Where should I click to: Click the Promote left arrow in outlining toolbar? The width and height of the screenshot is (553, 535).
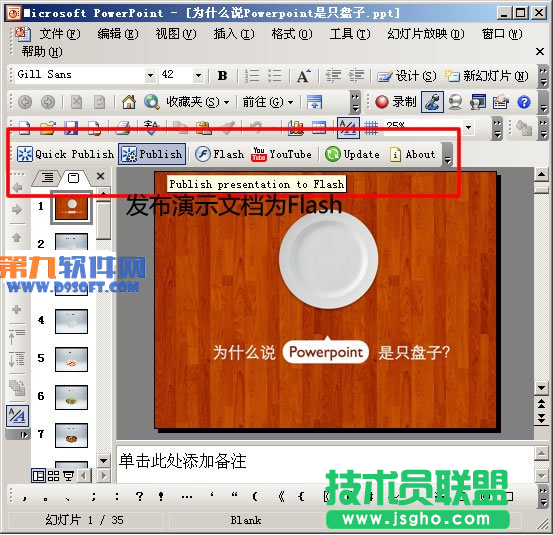[17, 187]
